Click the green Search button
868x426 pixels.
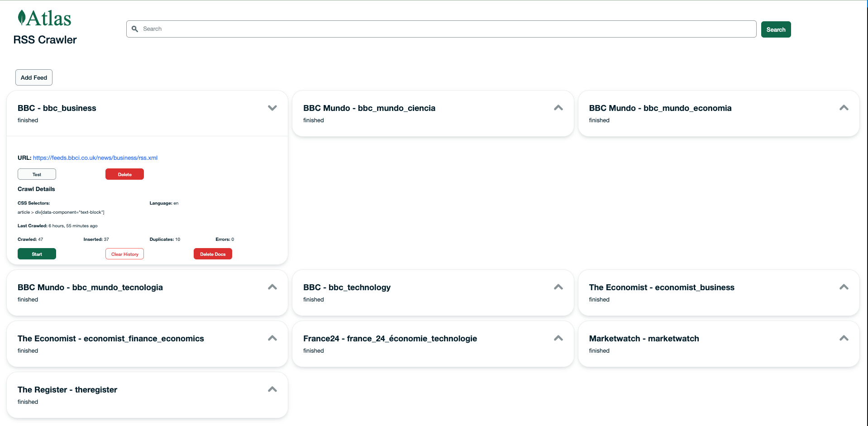776,29
